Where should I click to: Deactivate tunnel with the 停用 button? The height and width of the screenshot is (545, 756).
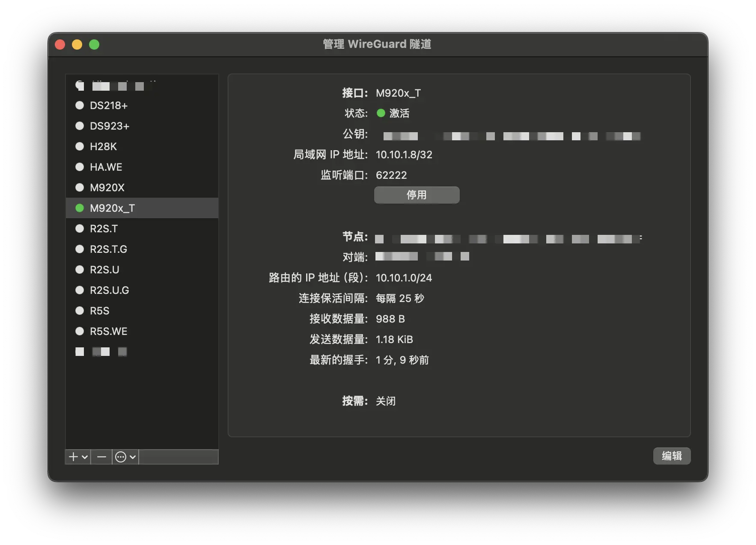(x=417, y=195)
